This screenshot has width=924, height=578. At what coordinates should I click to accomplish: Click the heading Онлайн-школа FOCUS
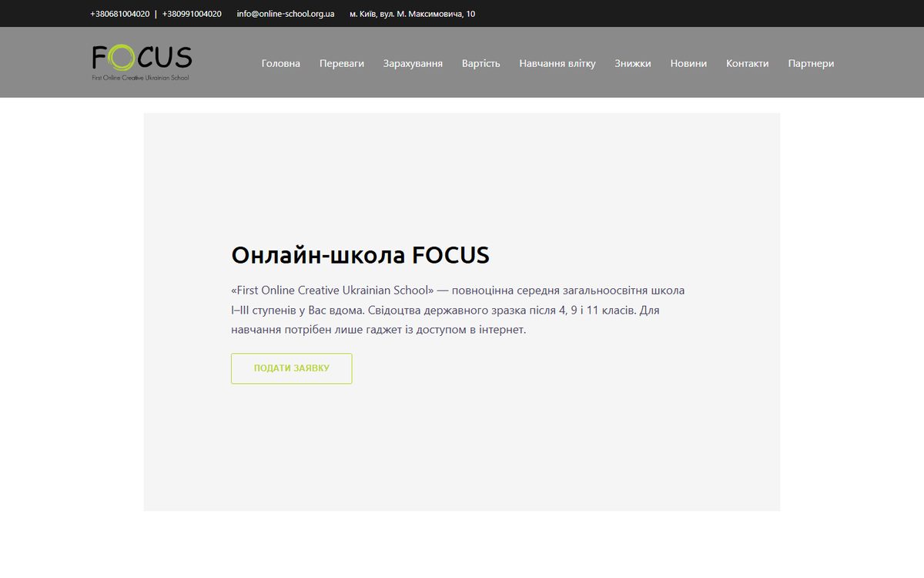pyautogui.click(x=360, y=255)
